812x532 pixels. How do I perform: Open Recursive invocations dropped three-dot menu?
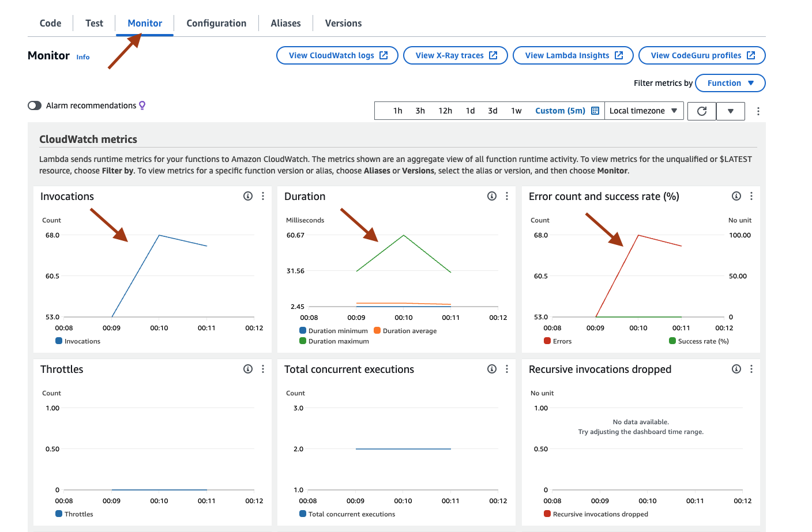pos(751,369)
